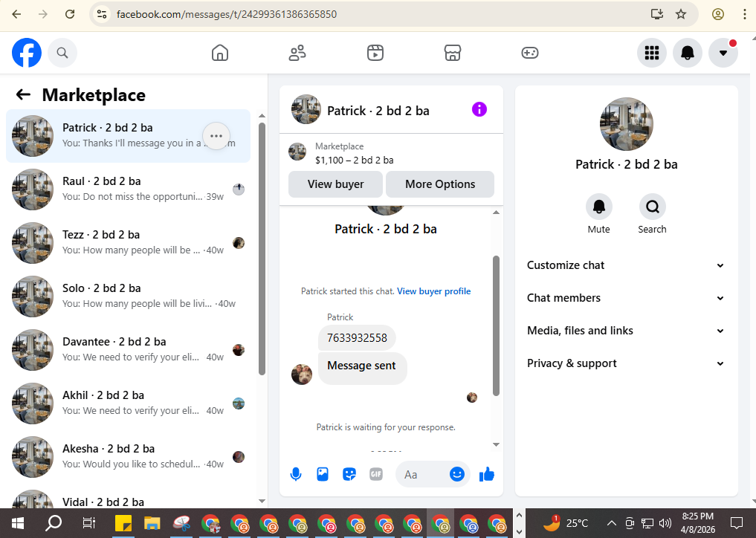Open the Facebook search icon
756x538 pixels.
[x=62, y=53]
